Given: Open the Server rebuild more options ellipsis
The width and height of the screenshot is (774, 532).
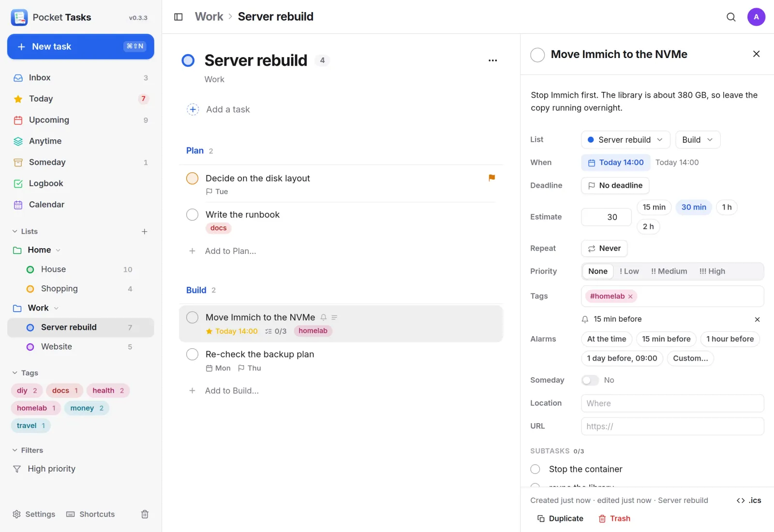Looking at the screenshot, I should (x=492, y=60).
